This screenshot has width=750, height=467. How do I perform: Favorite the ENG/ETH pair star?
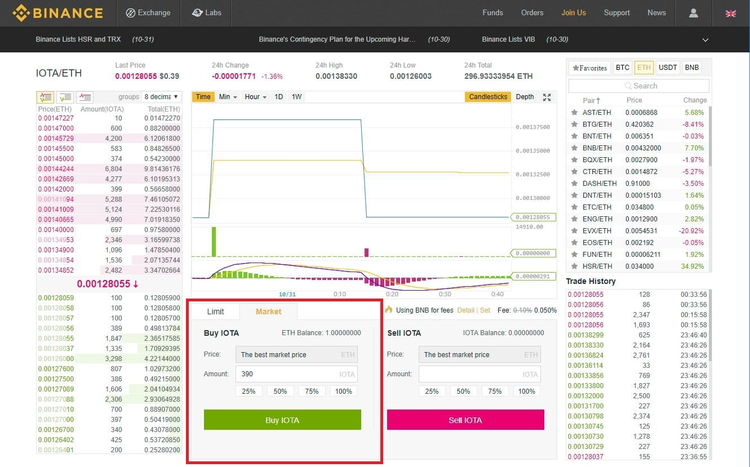pyautogui.click(x=574, y=219)
